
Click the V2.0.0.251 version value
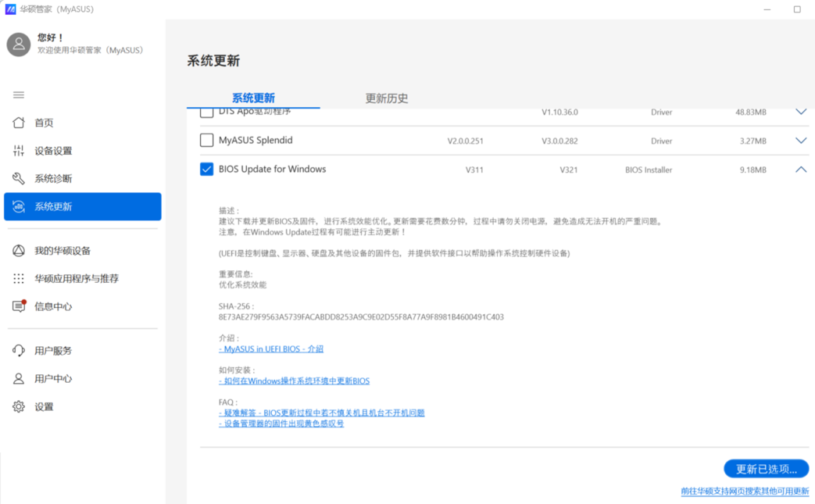click(x=465, y=141)
